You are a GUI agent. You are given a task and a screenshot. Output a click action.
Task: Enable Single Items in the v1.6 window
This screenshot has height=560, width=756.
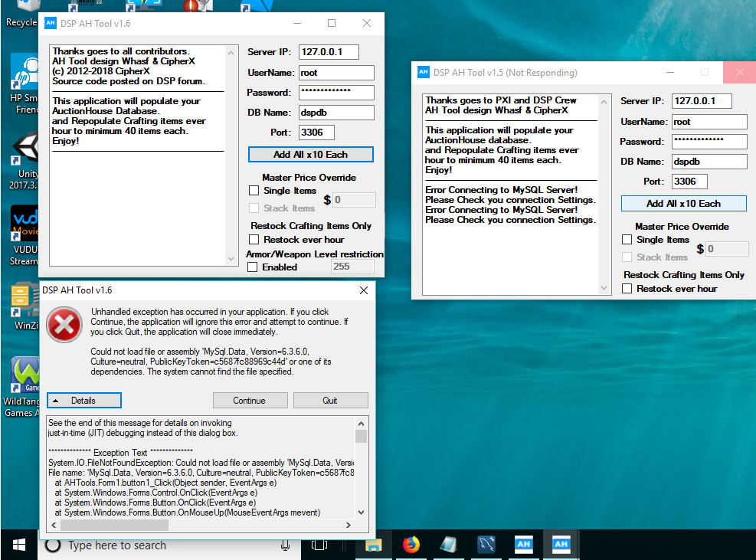254,191
